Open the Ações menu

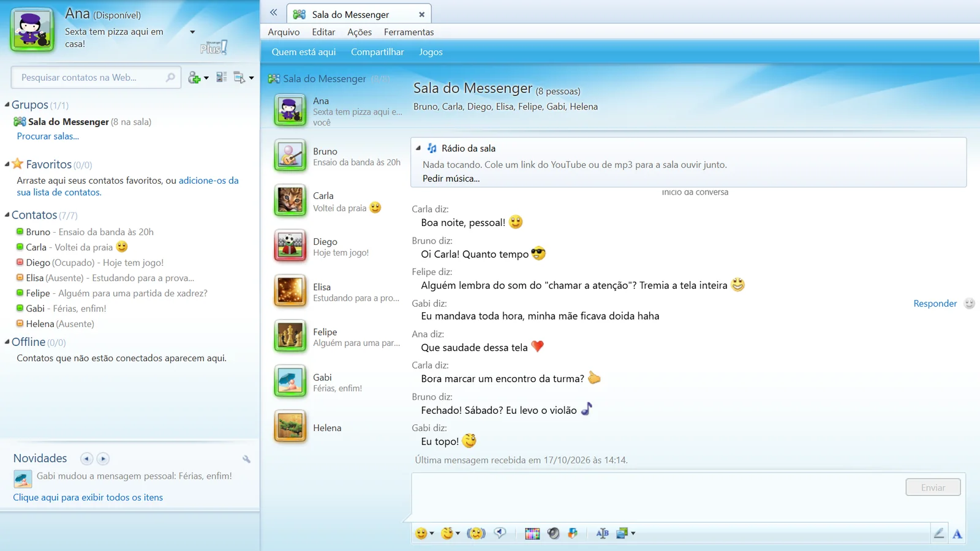[x=360, y=32]
